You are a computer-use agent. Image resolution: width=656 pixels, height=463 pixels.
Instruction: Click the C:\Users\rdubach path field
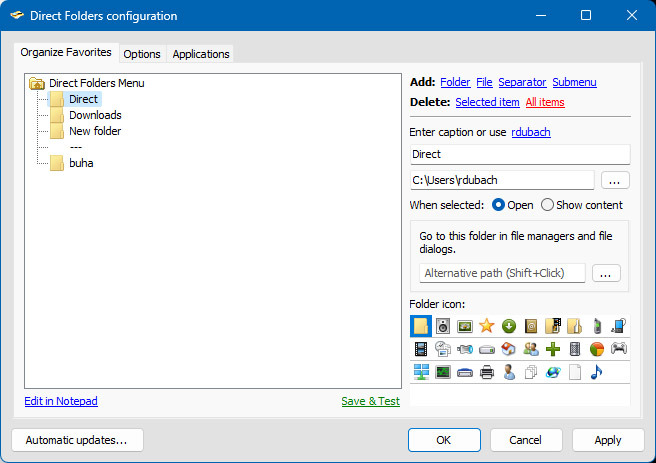(x=502, y=180)
